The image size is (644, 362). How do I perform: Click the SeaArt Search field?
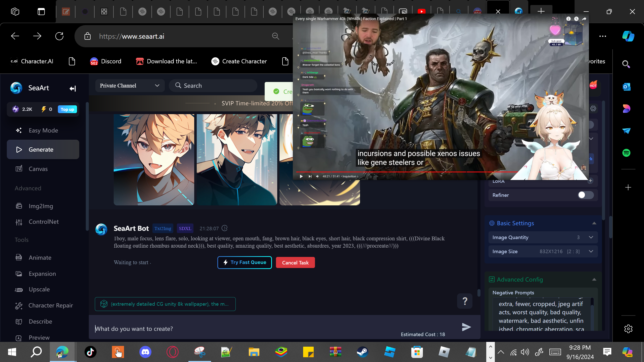[213, 86]
